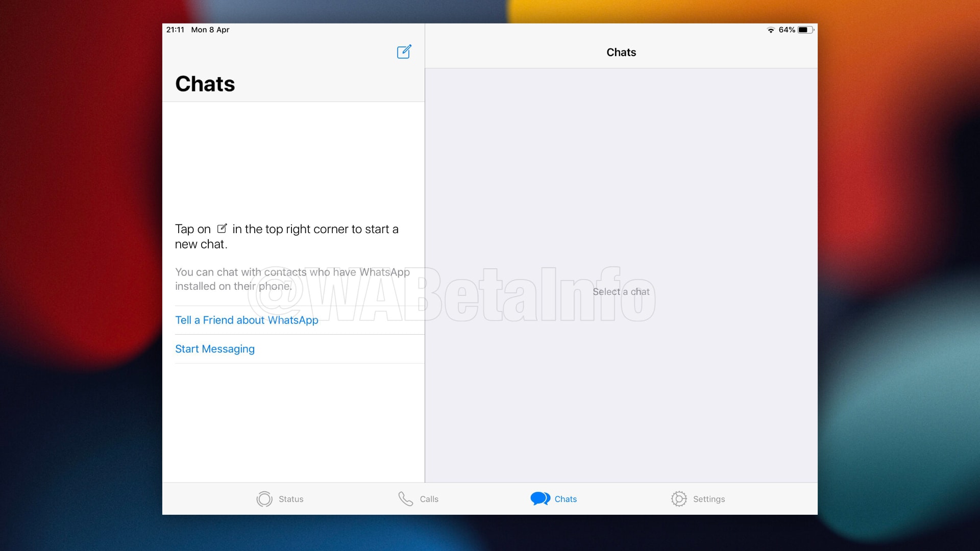Click the Wi-Fi status icon
Screen dimensions: 980x551
tap(771, 30)
